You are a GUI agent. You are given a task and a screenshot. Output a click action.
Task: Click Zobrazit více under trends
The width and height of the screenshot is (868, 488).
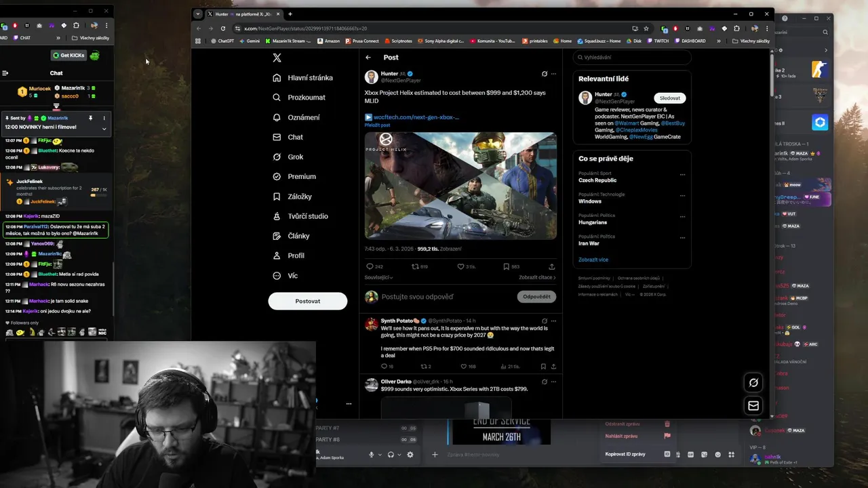pyautogui.click(x=593, y=260)
